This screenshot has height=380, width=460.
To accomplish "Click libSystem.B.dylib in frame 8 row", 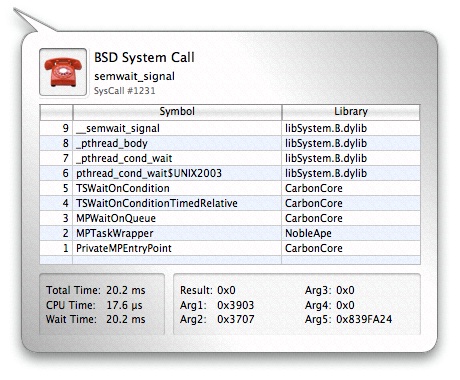I will (x=326, y=143).
